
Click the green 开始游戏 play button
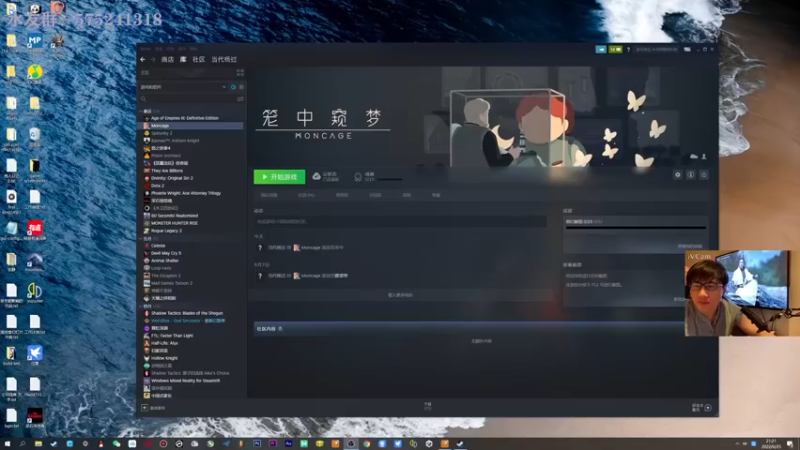click(x=280, y=177)
